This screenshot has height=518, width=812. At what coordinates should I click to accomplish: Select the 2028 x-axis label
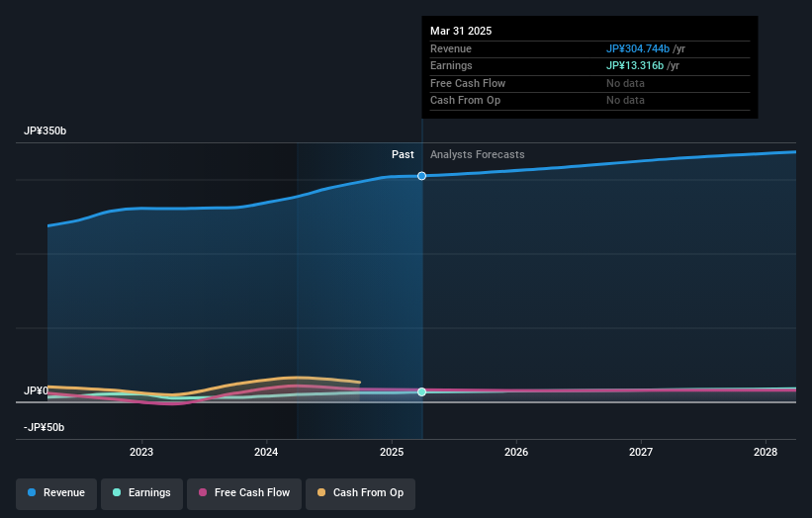766,453
